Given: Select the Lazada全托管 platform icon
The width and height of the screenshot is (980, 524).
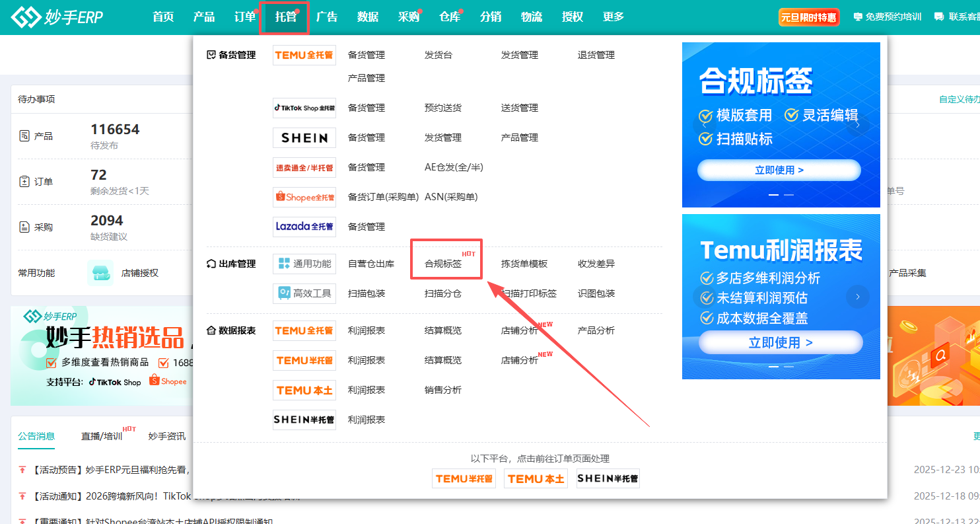Looking at the screenshot, I should coord(304,227).
